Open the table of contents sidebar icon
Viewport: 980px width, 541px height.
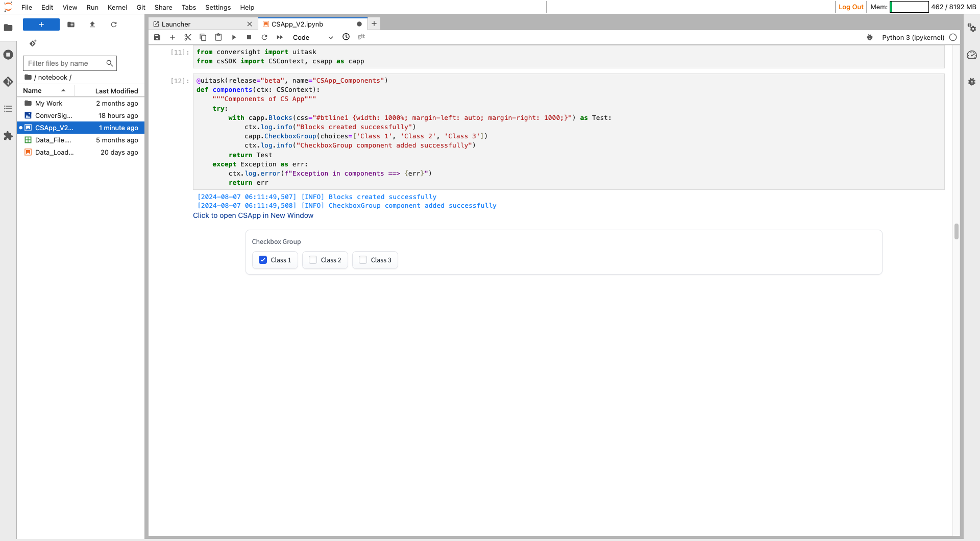pyautogui.click(x=8, y=109)
